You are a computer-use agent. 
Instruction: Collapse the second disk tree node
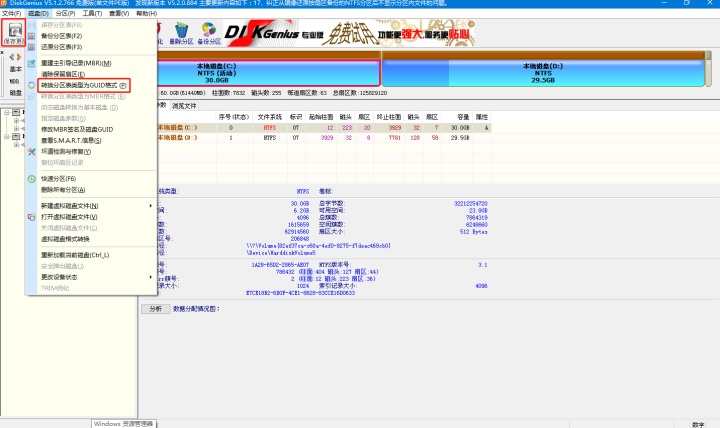click(7, 137)
